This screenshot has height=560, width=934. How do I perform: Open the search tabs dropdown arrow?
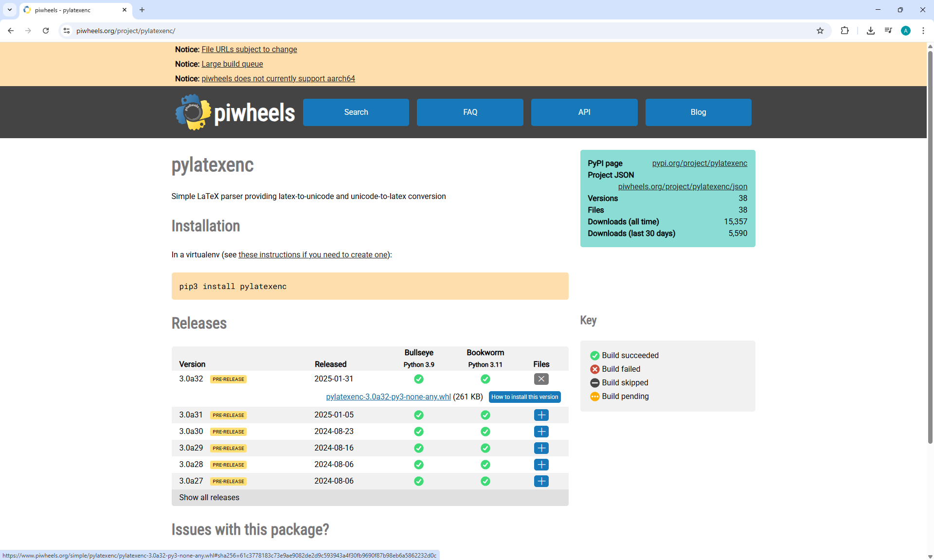[x=9, y=10]
